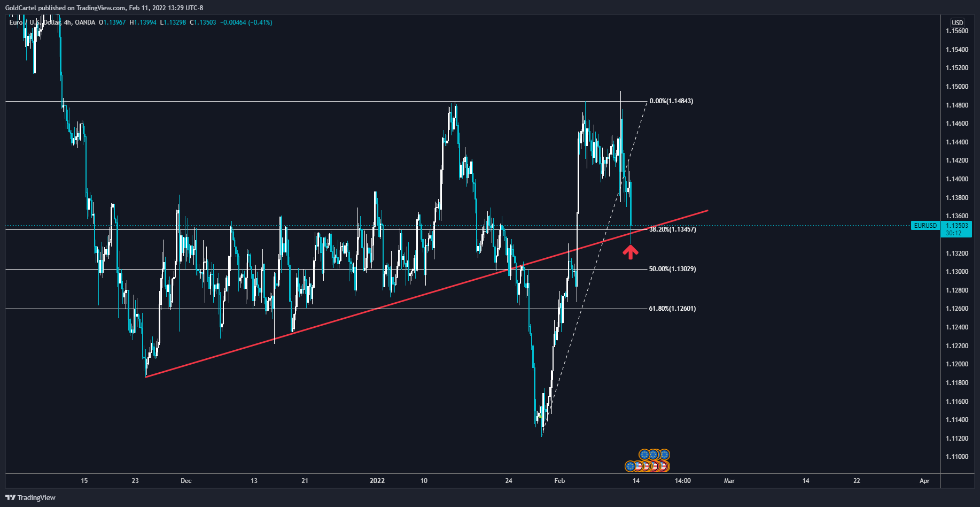Viewport: 980px width, 507px height.
Task: Click price axis label 1.12000
Action: [957, 364]
